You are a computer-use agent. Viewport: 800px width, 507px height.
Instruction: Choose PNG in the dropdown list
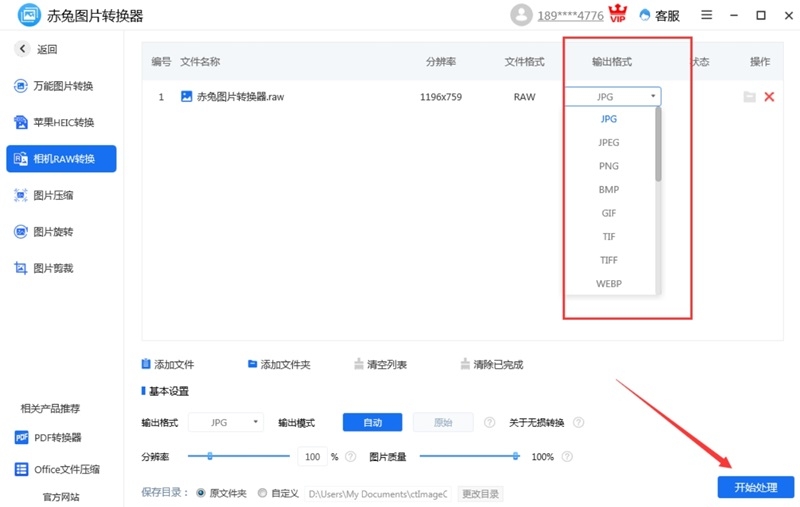(609, 166)
